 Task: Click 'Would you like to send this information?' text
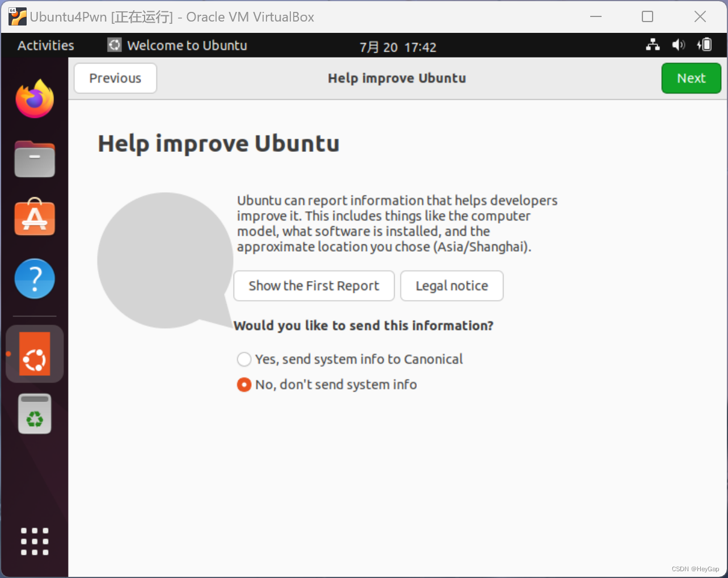363,326
